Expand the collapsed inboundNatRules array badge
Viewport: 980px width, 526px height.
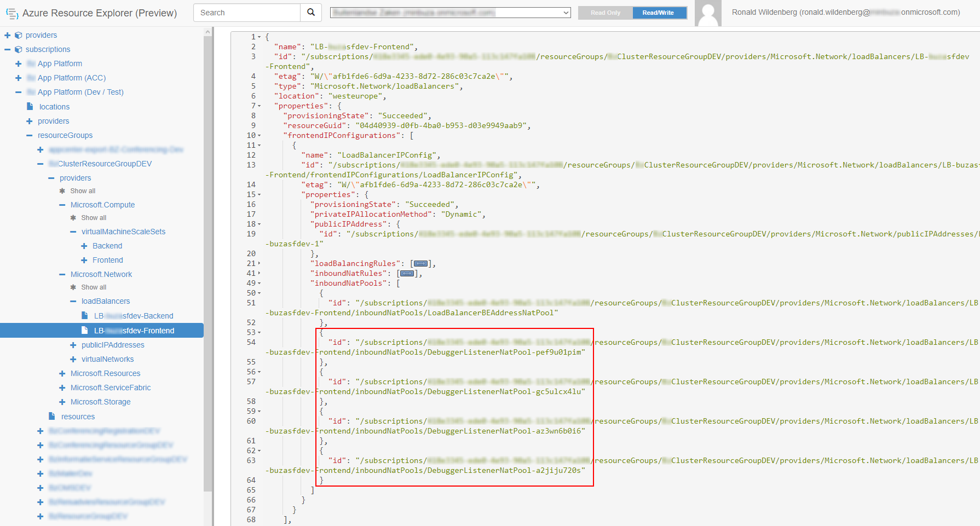pyautogui.click(x=407, y=274)
